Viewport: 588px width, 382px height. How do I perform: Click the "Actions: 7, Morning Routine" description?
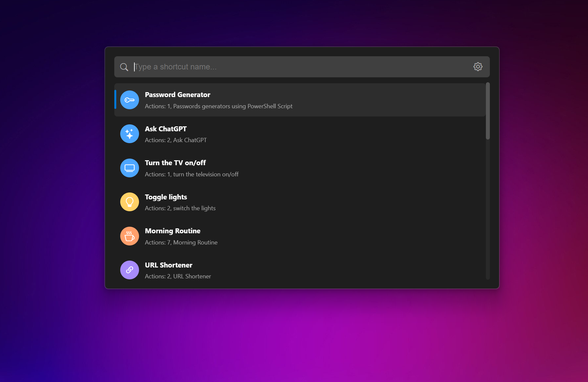(x=181, y=242)
